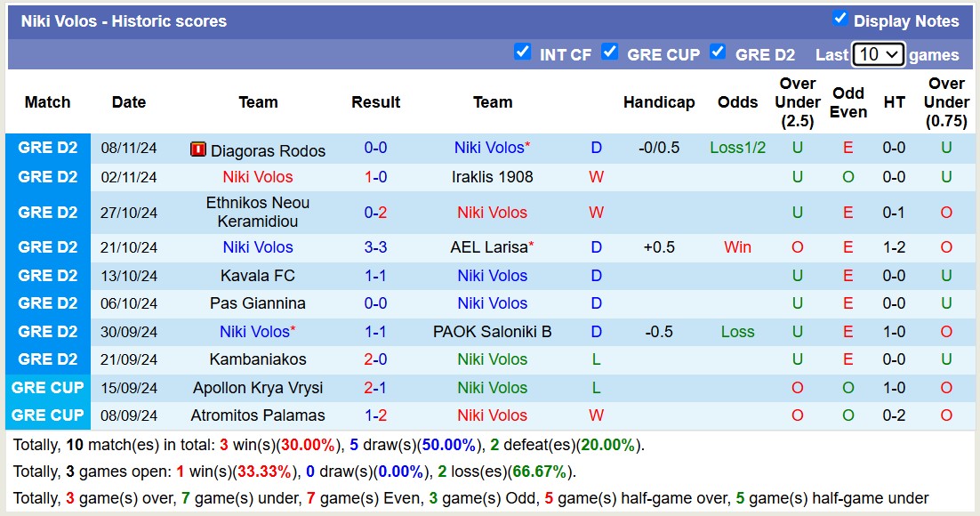Click the GRE D2 label on 08/11/24 row
Screen dimensions: 980x516
click(48, 149)
